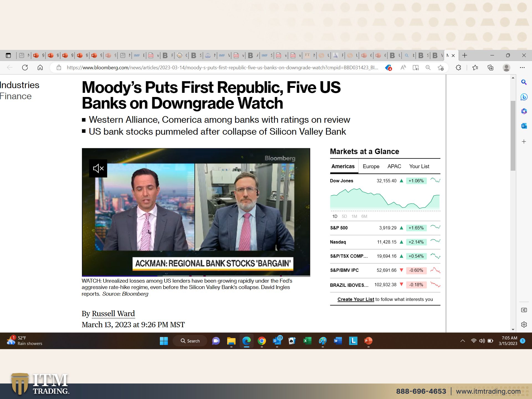
Task: Open shopping coupons icon in address bar
Action: pyautogui.click(x=388, y=68)
